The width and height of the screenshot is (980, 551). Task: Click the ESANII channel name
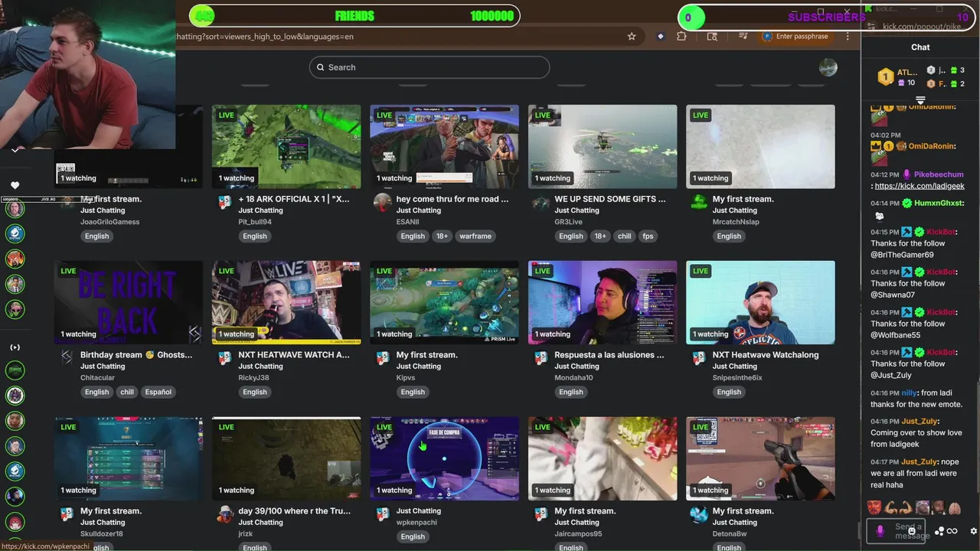tap(407, 222)
